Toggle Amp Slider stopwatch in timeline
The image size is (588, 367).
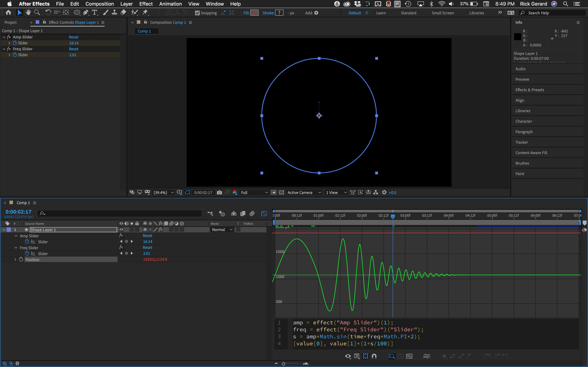click(x=27, y=242)
